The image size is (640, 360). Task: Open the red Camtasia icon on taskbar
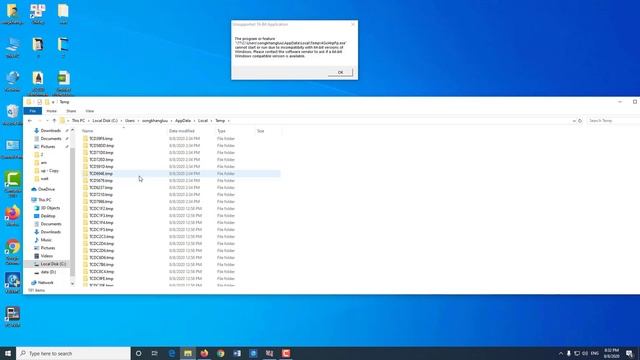(x=286, y=353)
